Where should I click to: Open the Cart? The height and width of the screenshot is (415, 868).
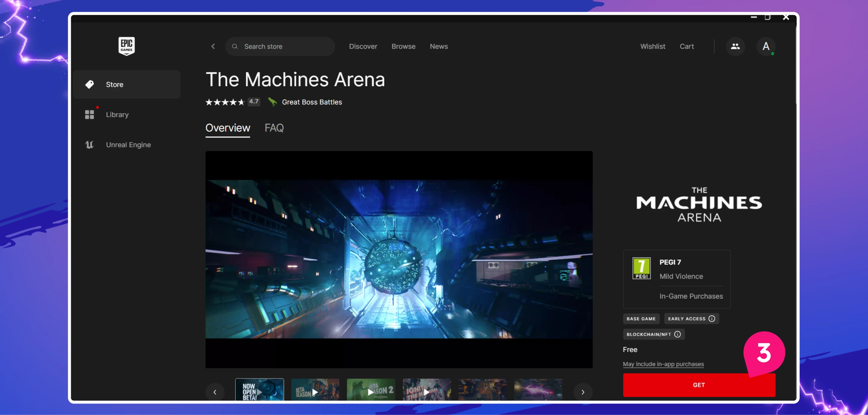[686, 46]
